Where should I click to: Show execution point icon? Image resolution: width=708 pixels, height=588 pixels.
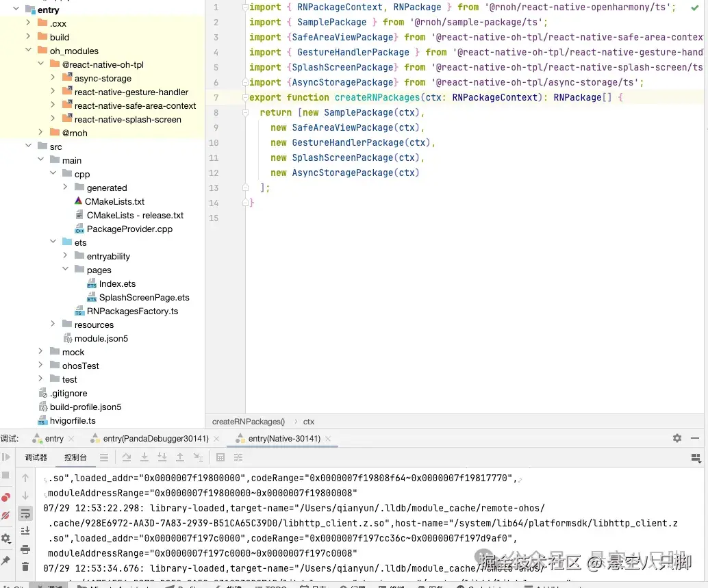point(104,457)
